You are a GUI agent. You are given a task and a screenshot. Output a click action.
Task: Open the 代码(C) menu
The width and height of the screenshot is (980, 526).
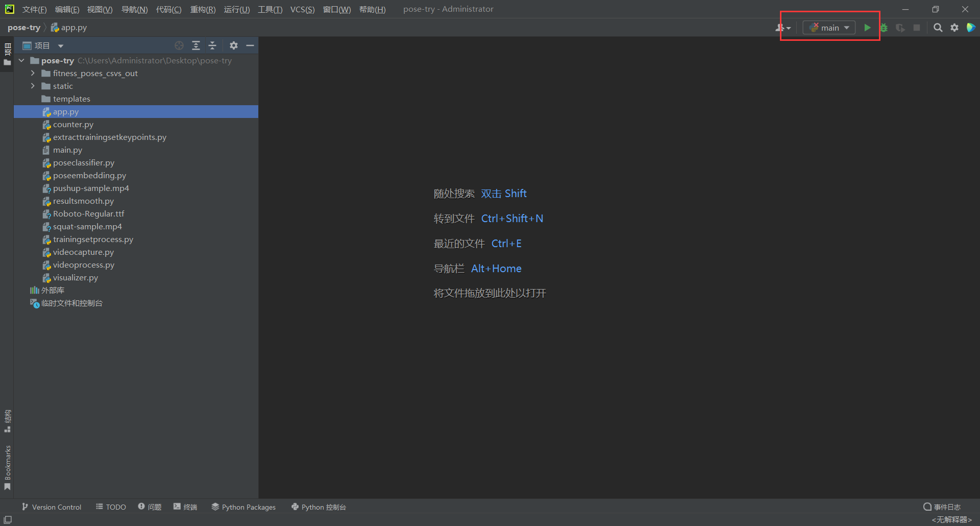[x=168, y=9]
